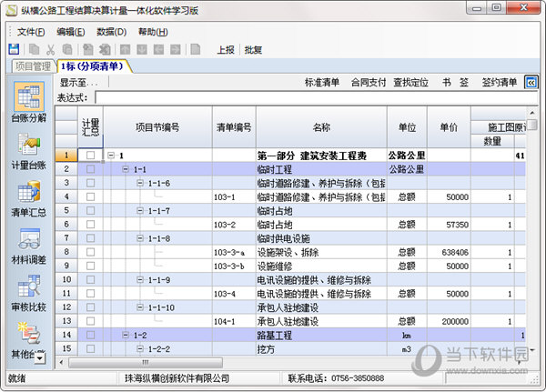Toggle checkbox in row 13
546x392 pixels.
(90, 321)
